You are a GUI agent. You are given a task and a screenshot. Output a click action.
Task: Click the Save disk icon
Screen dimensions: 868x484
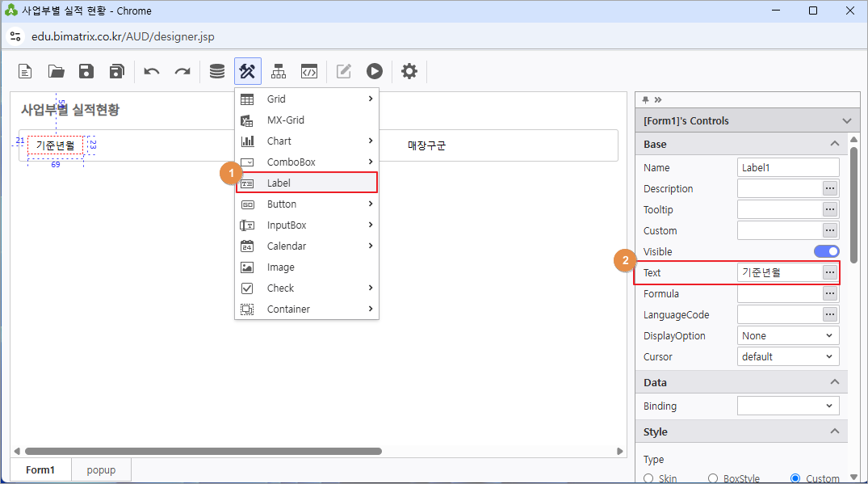[x=86, y=71]
